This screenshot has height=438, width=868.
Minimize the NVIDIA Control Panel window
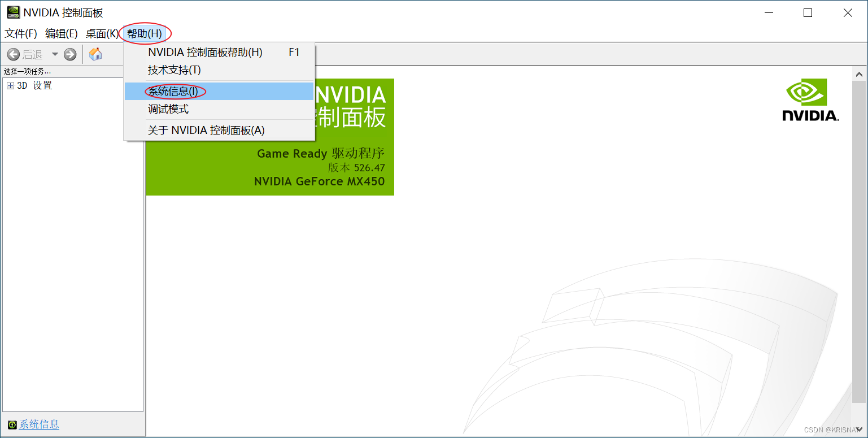coord(768,13)
